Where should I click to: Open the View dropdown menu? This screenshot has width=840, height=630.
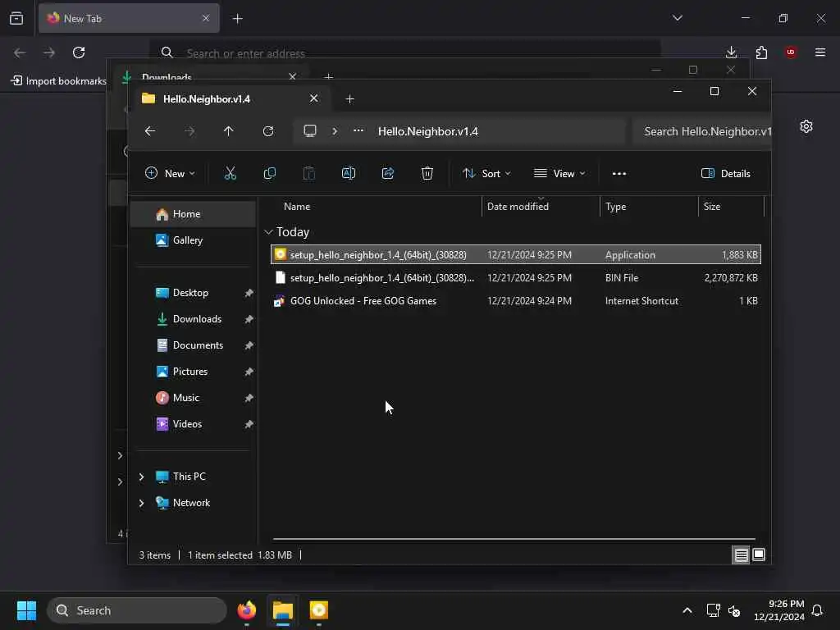559,174
